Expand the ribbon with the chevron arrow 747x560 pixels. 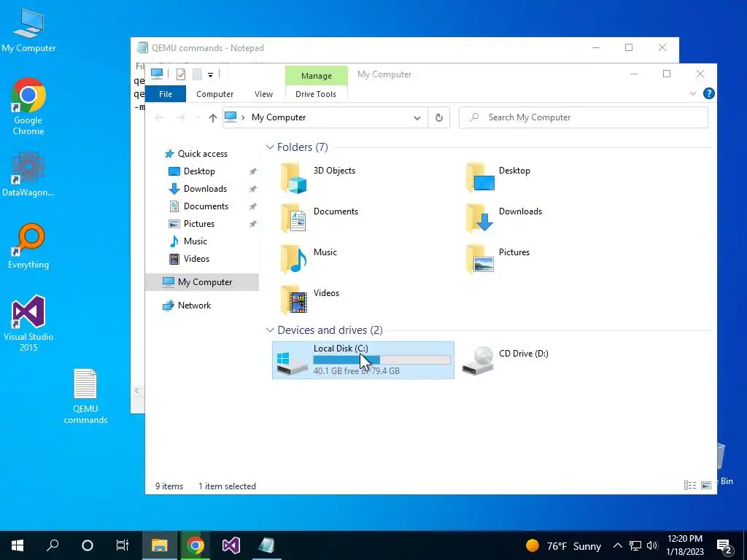coord(693,94)
